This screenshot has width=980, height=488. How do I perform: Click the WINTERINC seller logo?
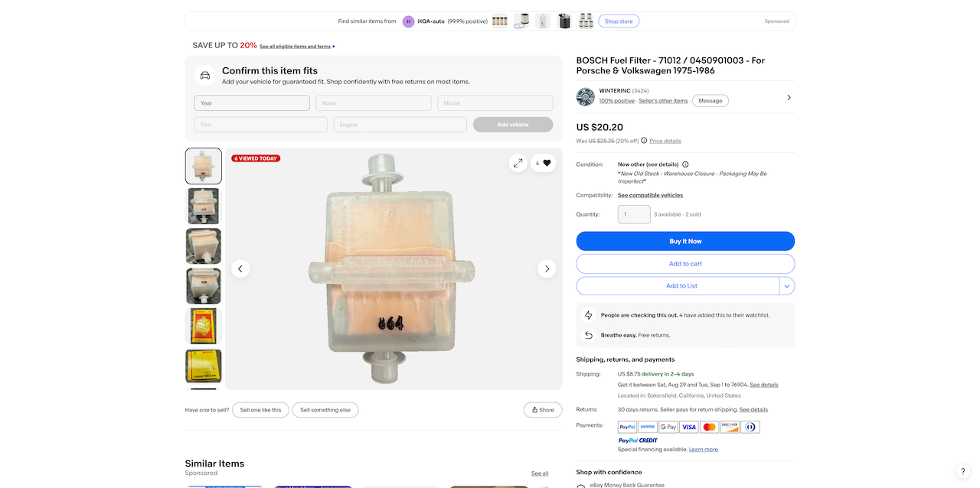pos(586,96)
